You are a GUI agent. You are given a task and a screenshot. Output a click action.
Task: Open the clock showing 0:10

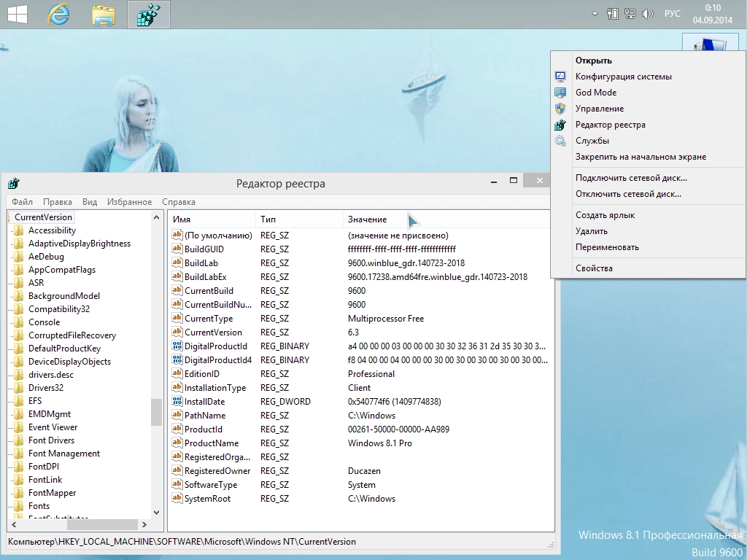[x=713, y=14]
